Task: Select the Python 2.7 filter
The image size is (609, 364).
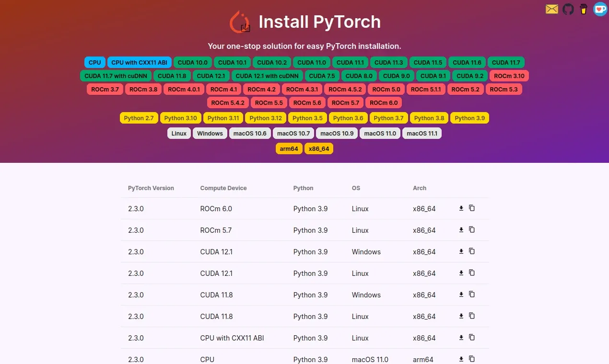Action: [x=139, y=118]
